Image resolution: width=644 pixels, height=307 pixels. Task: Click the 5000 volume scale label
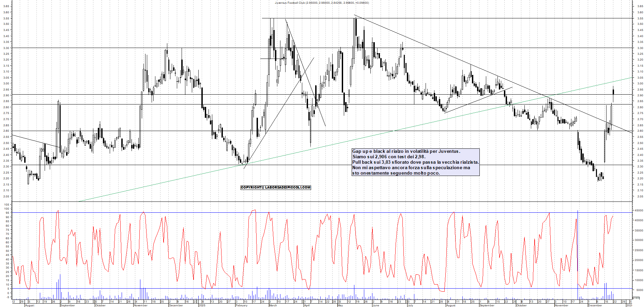[638, 290]
